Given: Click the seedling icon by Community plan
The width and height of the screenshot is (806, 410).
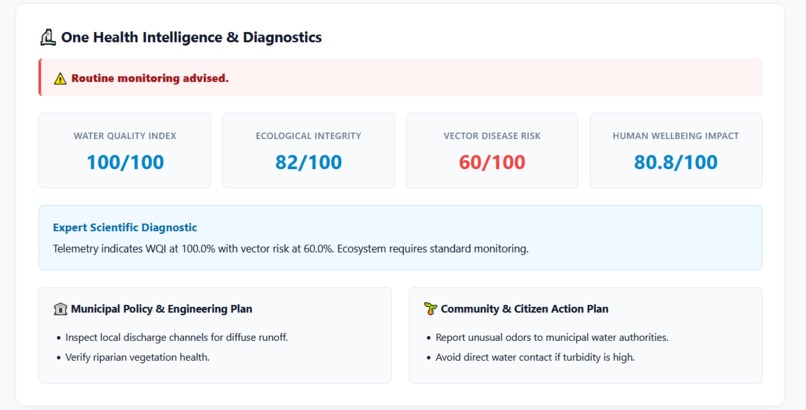Looking at the screenshot, I should point(430,308).
